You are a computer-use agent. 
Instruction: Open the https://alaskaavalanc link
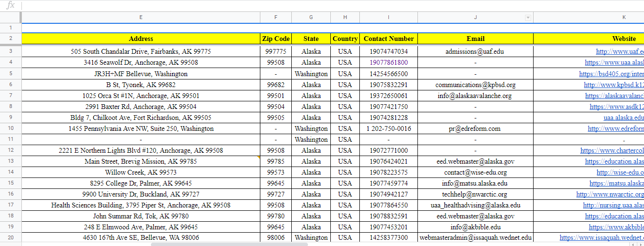[x=614, y=96]
